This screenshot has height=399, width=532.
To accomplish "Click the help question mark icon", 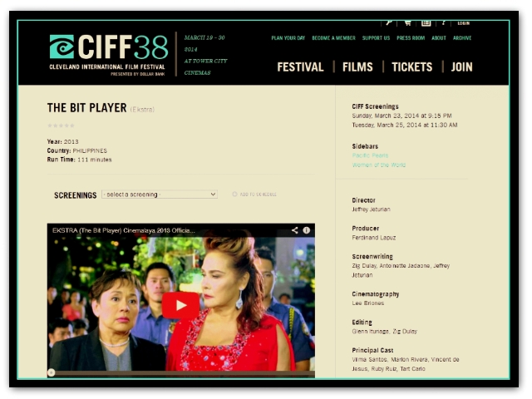I will tap(444, 22).
